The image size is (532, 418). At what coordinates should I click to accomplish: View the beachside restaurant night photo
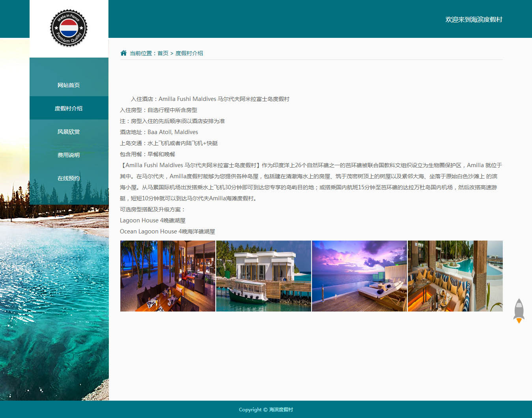pos(168,276)
